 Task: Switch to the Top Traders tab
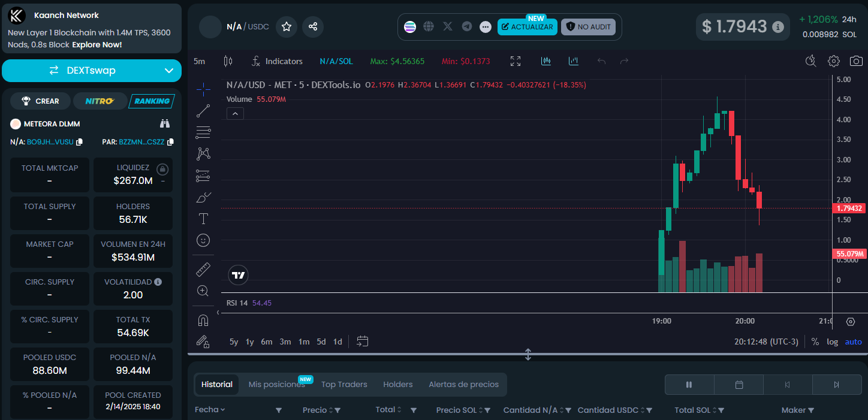[344, 385]
